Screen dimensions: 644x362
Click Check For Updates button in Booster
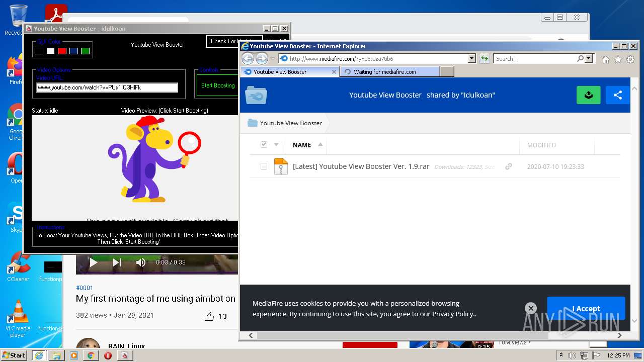coord(234,41)
